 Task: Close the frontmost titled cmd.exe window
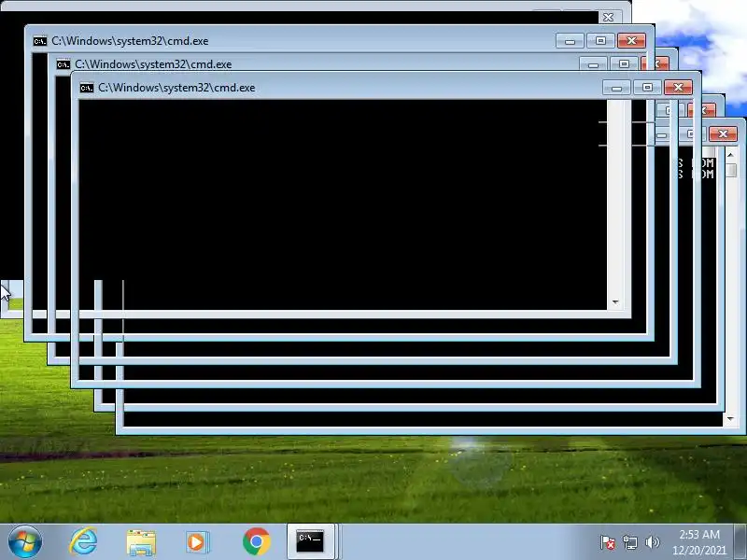point(678,87)
